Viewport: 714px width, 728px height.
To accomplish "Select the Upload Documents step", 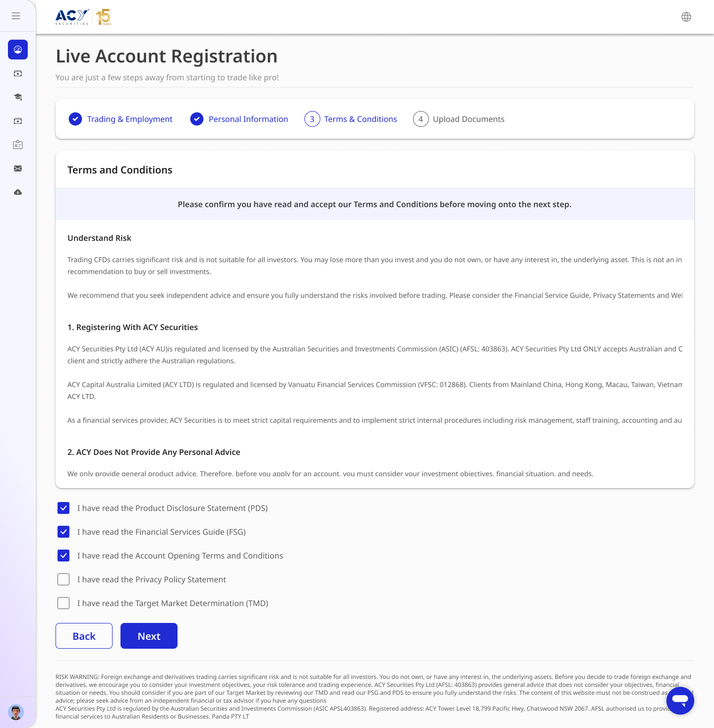I will pyautogui.click(x=459, y=119).
